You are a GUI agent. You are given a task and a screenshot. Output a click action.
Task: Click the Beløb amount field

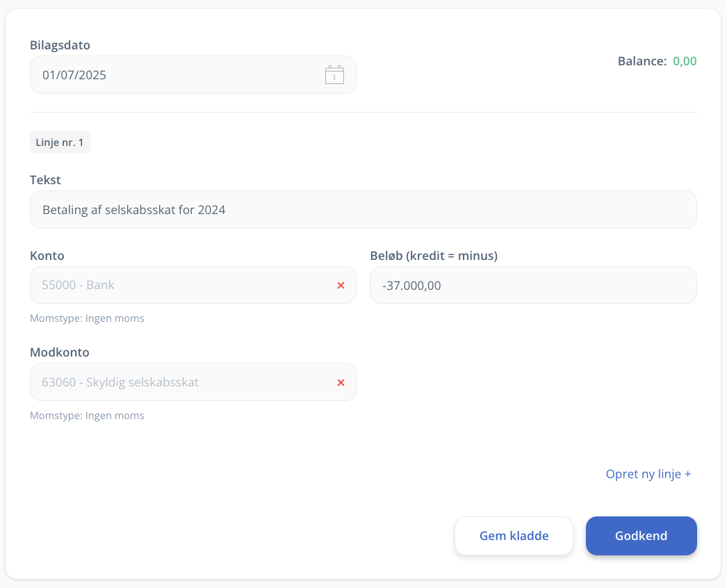tap(532, 285)
